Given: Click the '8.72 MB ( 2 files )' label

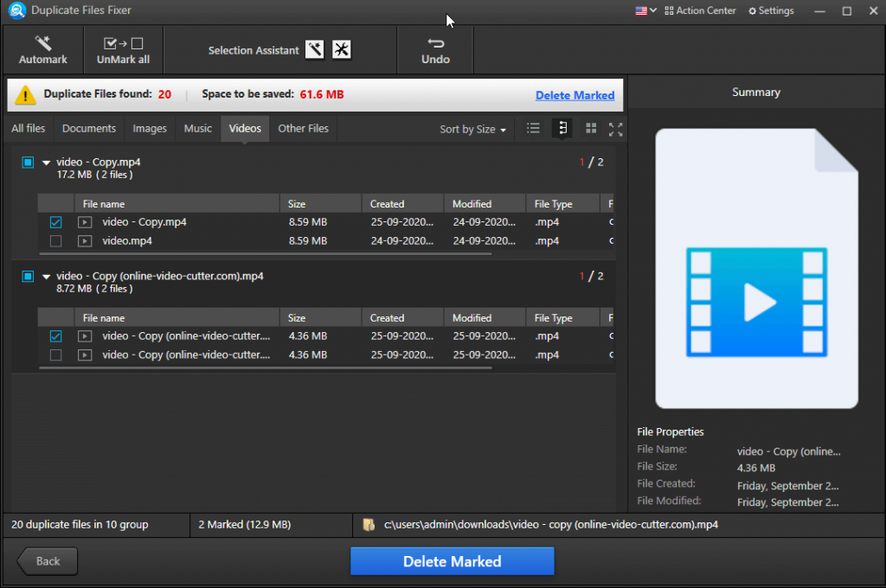Looking at the screenshot, I should (x=94, y=289).
